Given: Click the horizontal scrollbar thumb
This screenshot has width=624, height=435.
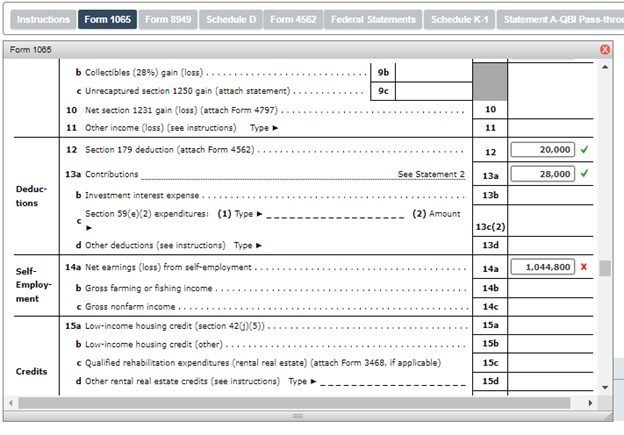Looking at the screenshot, I should 294,403.
